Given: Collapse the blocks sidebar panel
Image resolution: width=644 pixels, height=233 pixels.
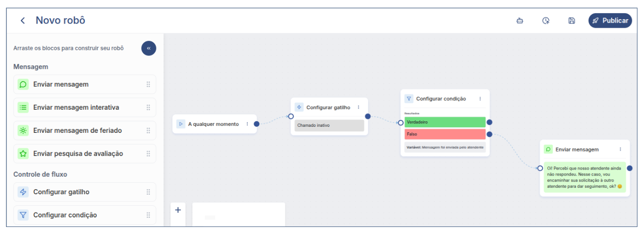Looking at the screenshot, I should tap(149, 48).
